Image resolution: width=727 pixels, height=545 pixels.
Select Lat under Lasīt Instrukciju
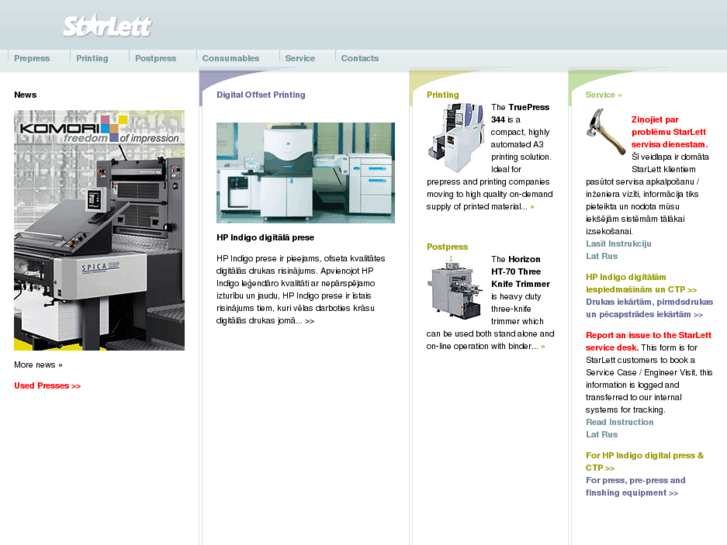(x=592, y=256)
